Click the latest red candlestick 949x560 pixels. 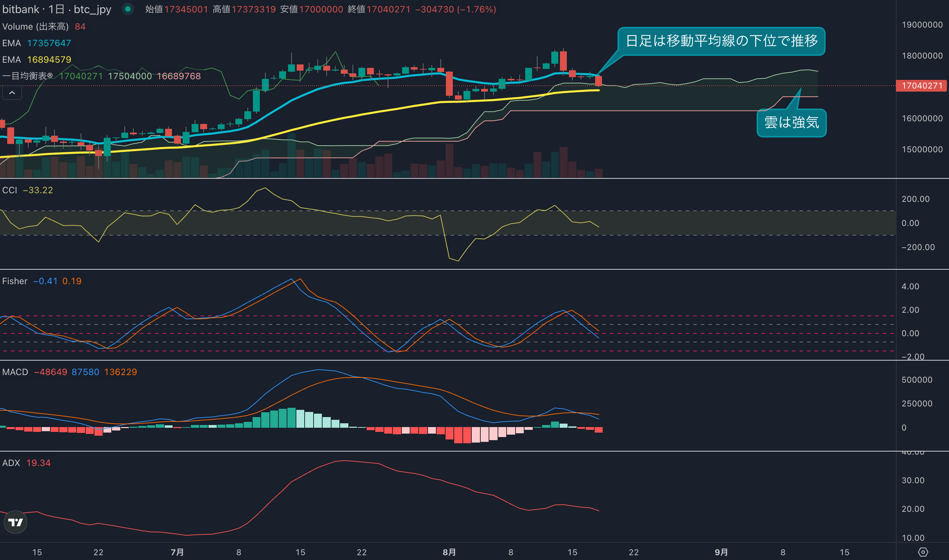click(599, 81)
